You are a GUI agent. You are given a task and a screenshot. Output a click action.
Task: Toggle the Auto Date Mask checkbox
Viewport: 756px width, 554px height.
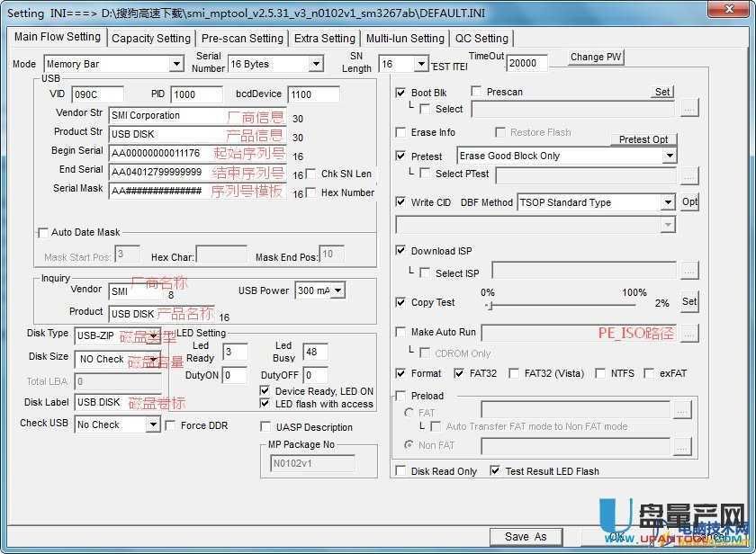tap(42, 233)
